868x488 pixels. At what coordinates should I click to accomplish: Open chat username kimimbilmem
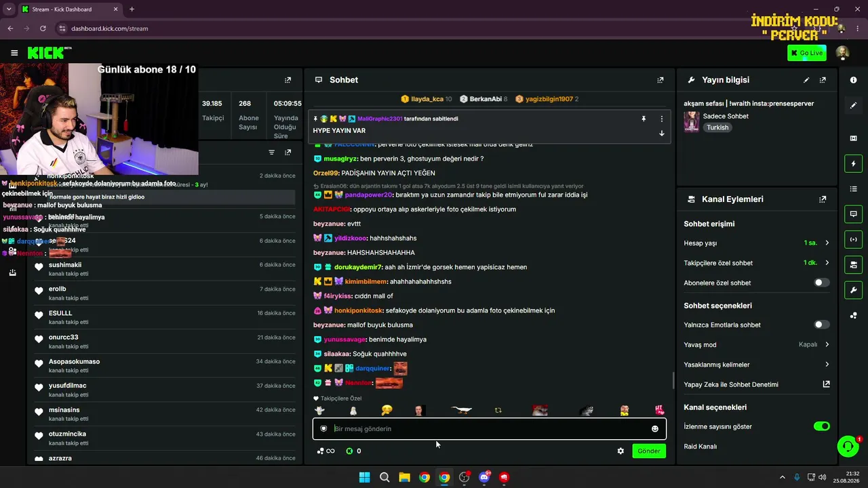point(366,281)
